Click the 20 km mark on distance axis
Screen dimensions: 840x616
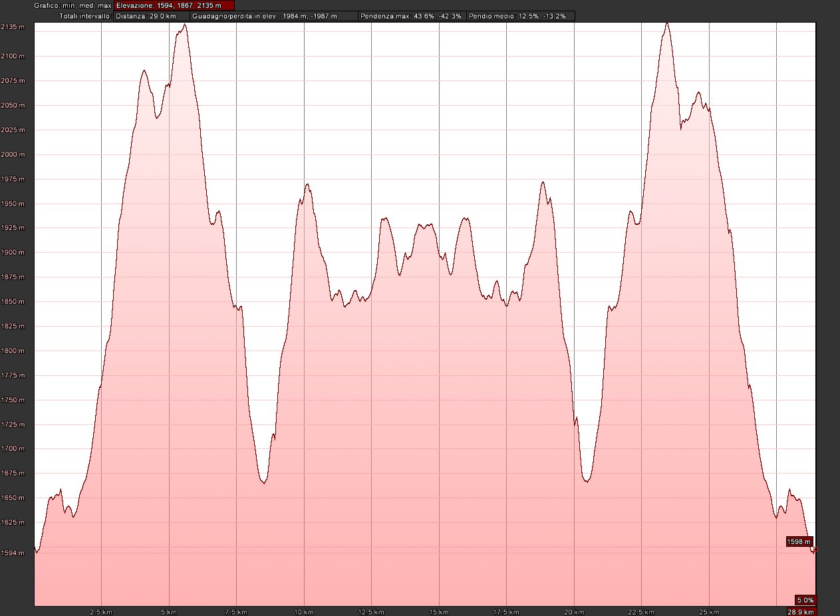coord(574,611)
